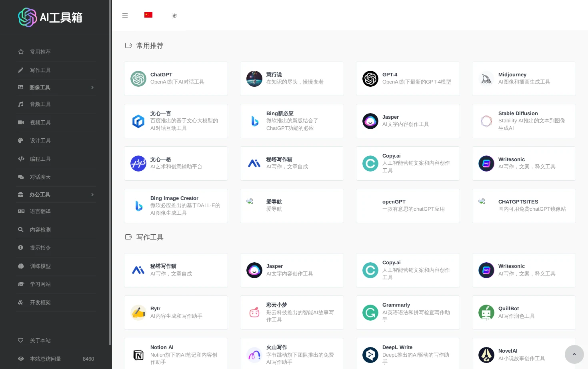
Task: Click the sidebar vertical scrollbar
Action: [x=110, y=173]
